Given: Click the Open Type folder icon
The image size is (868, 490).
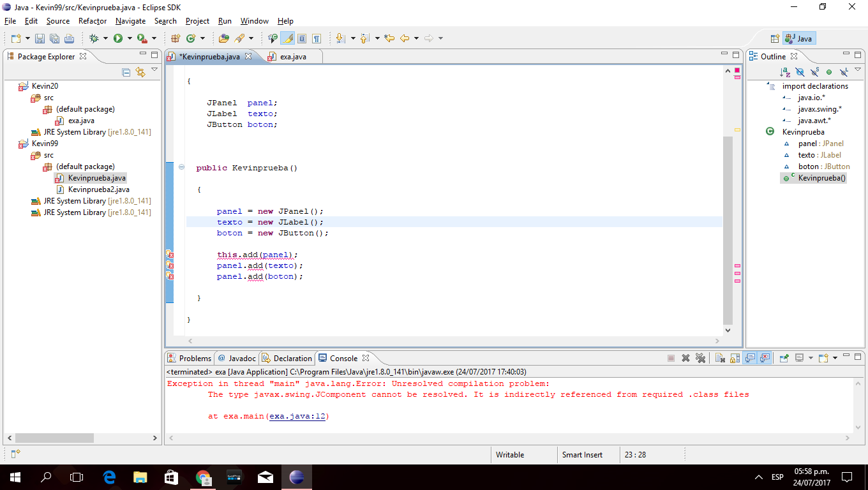Looking at the screenshot, I should tap(224, 38).
